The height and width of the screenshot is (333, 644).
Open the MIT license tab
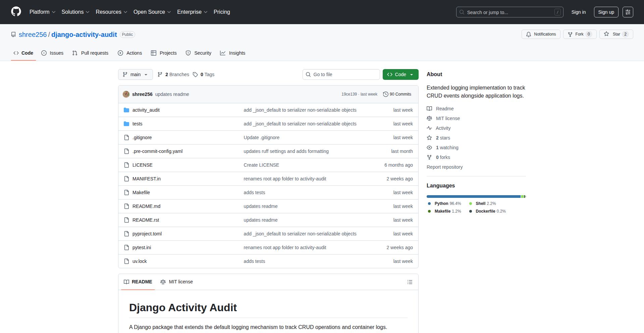click(177, 282)
